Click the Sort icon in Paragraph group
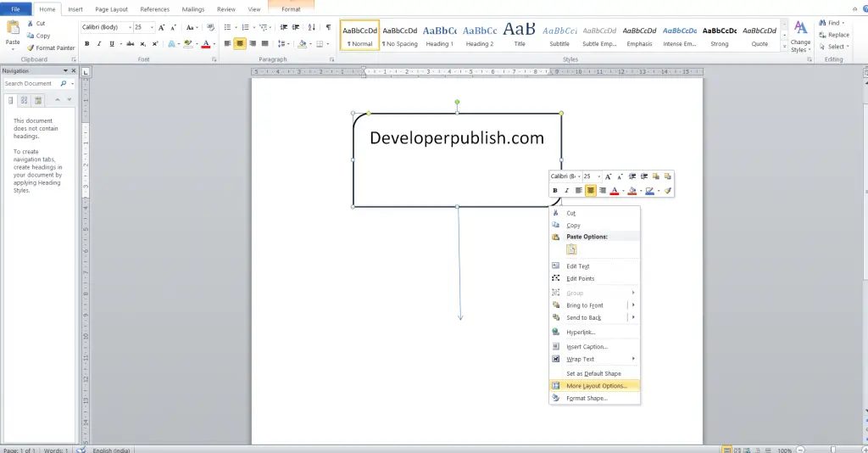 coord(312,27)
